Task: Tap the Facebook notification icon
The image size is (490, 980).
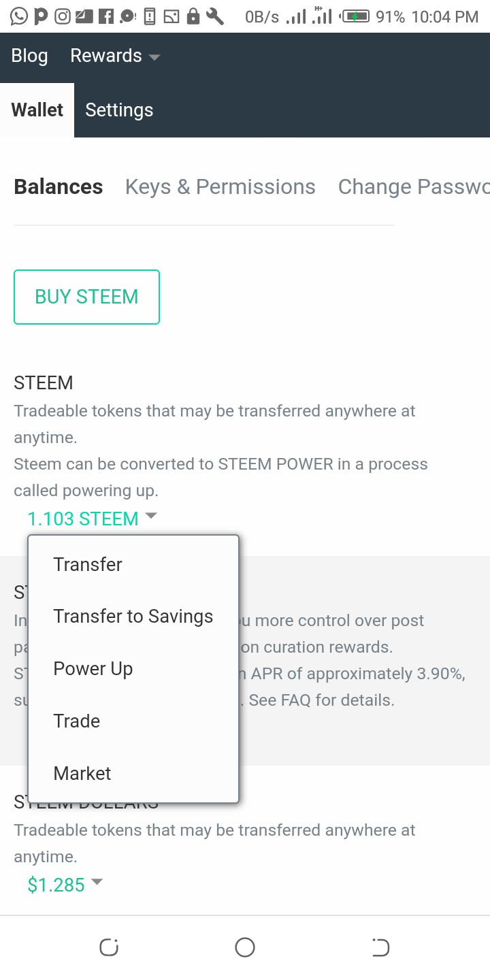Action: [106, 16]
